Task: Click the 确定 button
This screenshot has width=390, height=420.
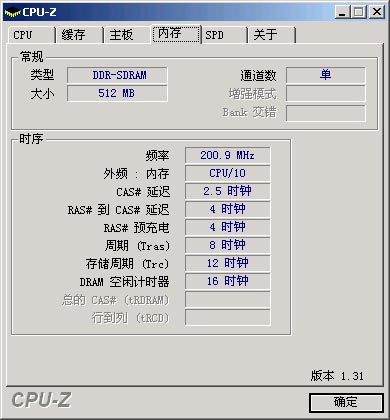Action: pyautogui.click(x=346, y=402)
